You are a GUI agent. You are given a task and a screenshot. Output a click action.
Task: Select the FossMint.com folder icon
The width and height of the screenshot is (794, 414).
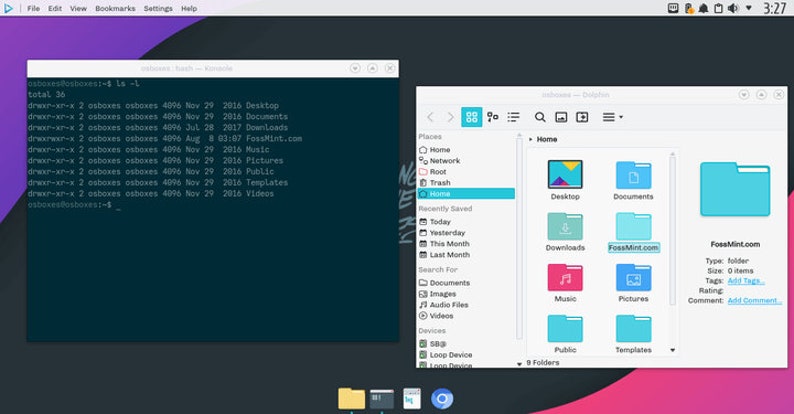(x=633, y=226)
